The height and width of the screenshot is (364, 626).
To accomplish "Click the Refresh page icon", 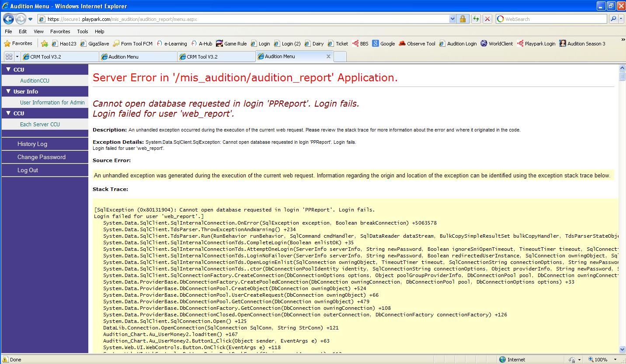I will click(x=476, y=19).
